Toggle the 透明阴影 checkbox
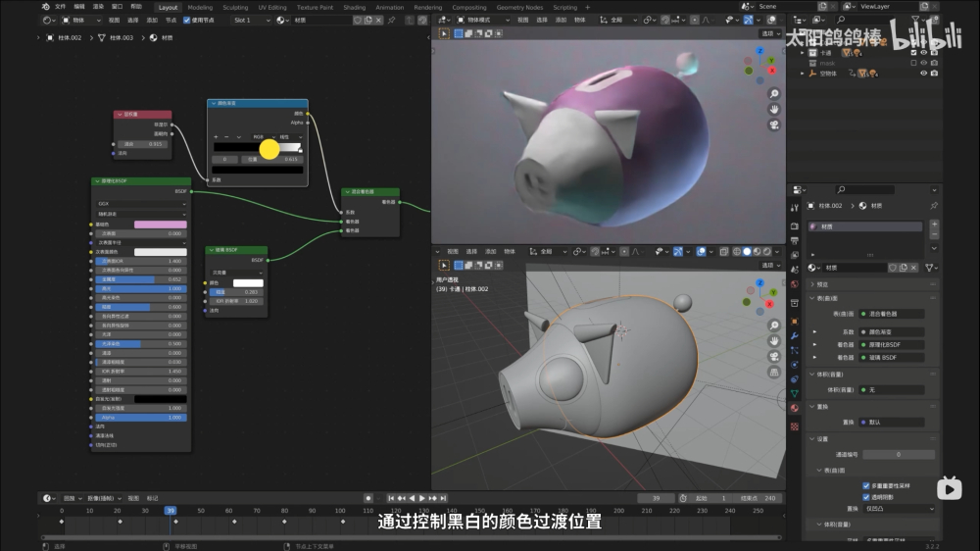Screen dimensions: 980x551 click(x=866, y=497)
